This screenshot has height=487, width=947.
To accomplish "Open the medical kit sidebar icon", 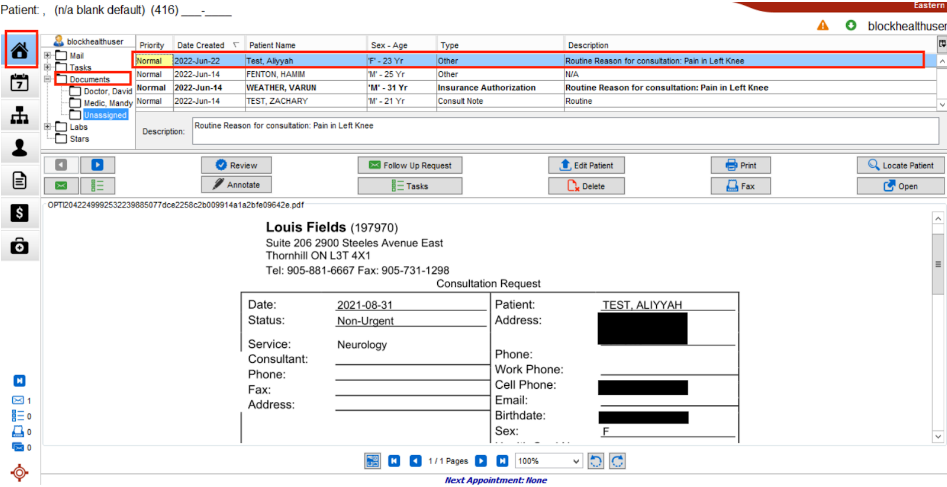I will (20, 246).
